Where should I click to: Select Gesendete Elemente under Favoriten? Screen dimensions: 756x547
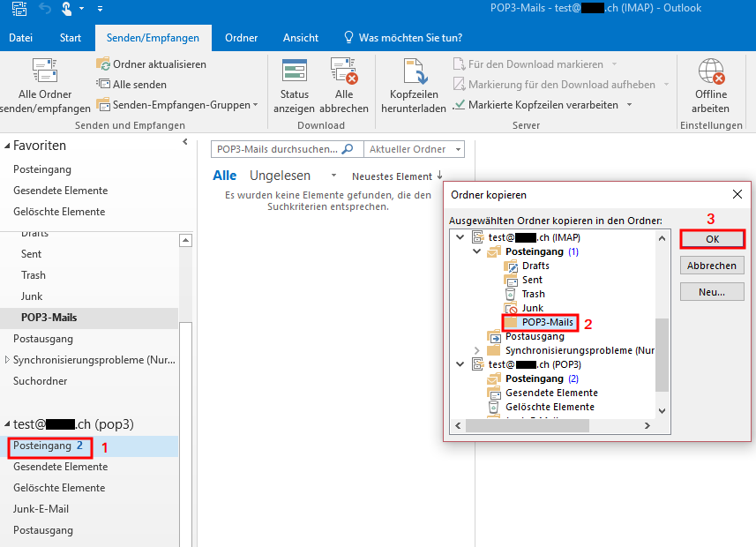pos(60,191)
